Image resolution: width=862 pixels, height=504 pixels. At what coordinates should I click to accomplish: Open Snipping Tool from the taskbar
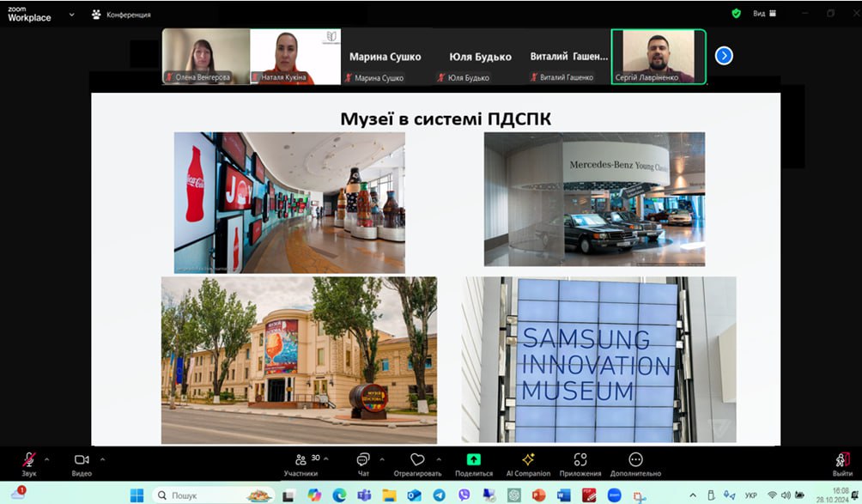(x=639, y=496)
